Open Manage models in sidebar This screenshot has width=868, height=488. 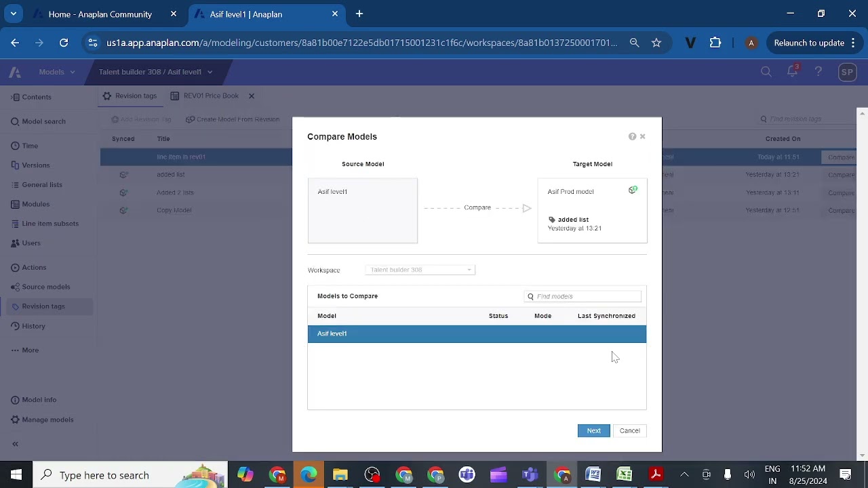pos(42,420)
